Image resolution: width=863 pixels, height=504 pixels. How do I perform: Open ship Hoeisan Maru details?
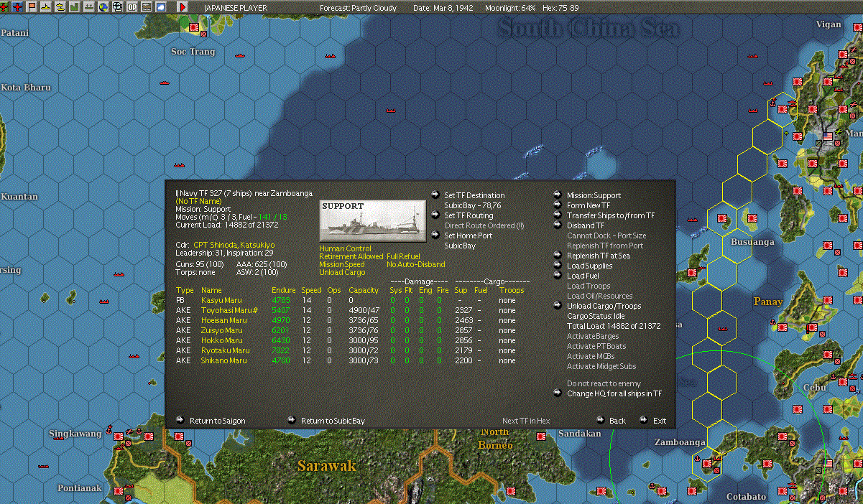[223, 320]
